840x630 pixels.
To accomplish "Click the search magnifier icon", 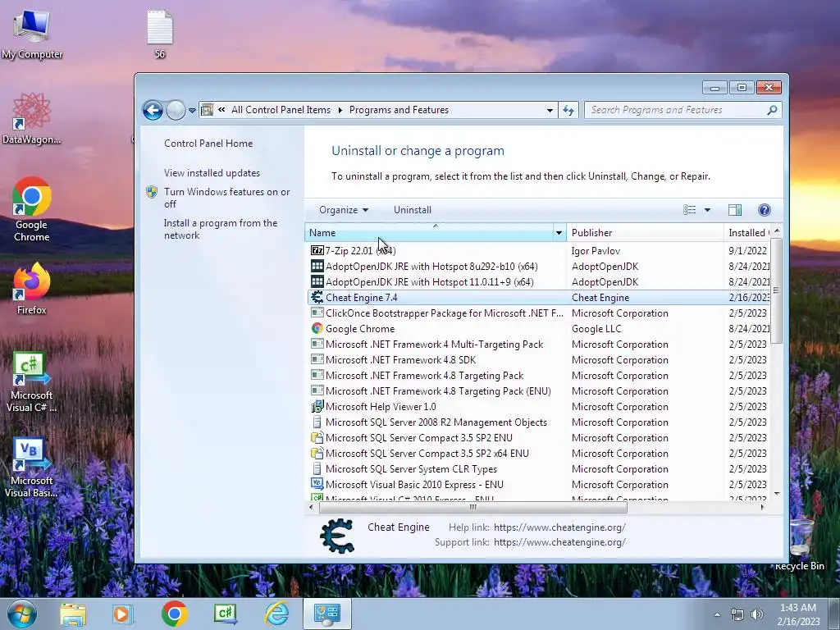I will tap(772, 110).
